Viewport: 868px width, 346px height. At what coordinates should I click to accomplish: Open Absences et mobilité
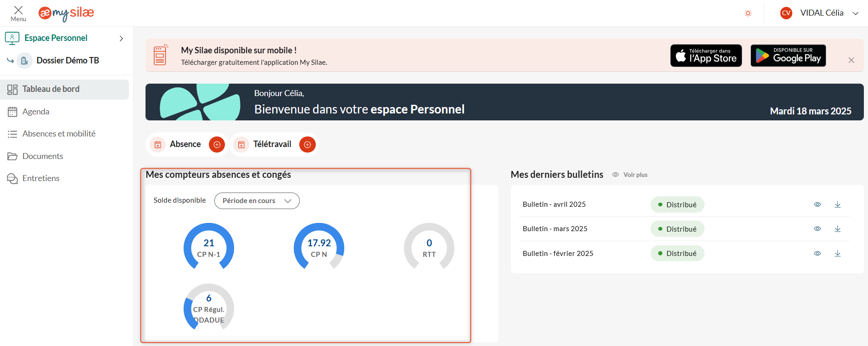(59, 134)
